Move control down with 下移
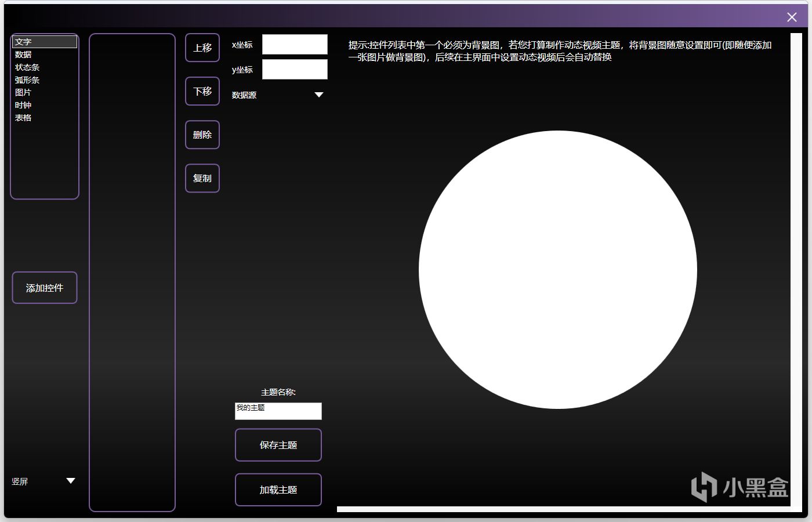812x522 pixels. click(x=202, y=91)
